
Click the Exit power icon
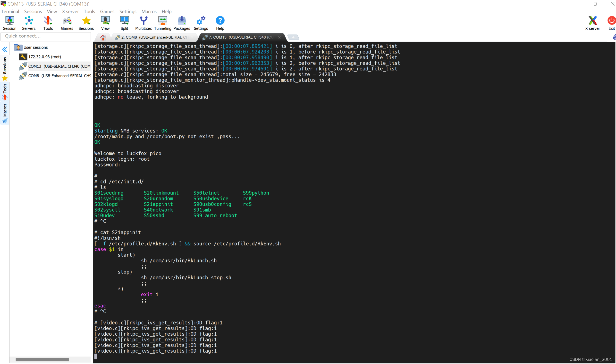coord(611,23)
